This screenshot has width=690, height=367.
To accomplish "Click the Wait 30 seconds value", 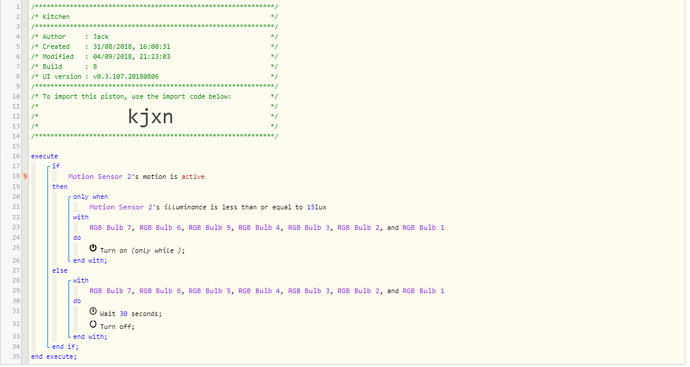I will (124, 314).
